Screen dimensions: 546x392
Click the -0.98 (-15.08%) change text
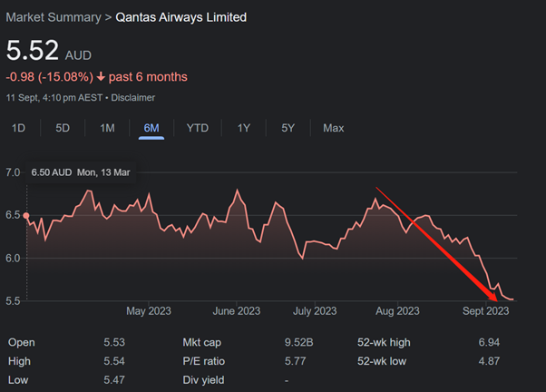point(50,77)
